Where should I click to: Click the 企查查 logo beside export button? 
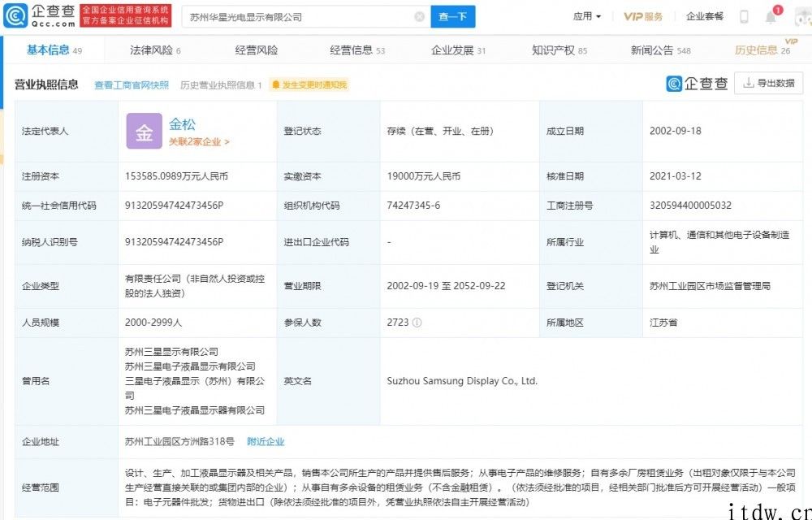click(697, 84)
